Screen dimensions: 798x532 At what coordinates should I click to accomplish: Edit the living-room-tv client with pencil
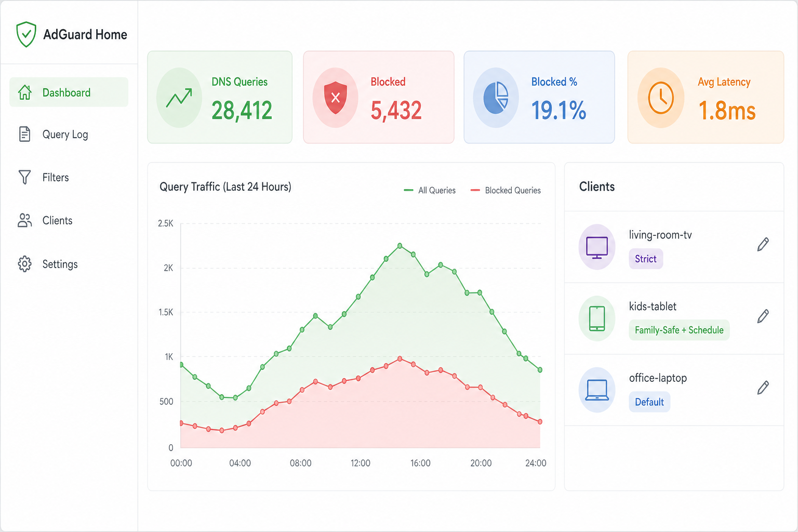pos(763,244)
